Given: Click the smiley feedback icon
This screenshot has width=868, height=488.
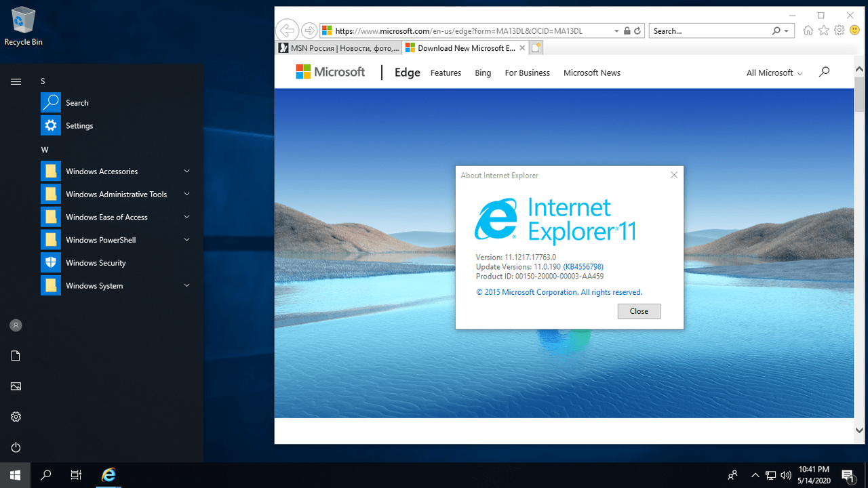Looking at the screenshot, I should pos(854,30).
